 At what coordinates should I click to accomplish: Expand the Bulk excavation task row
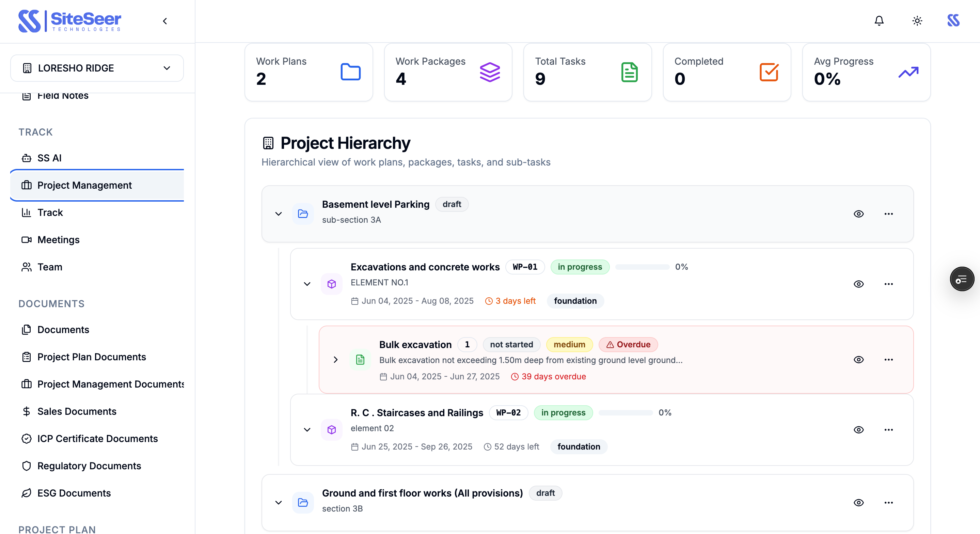click(335, 360)
